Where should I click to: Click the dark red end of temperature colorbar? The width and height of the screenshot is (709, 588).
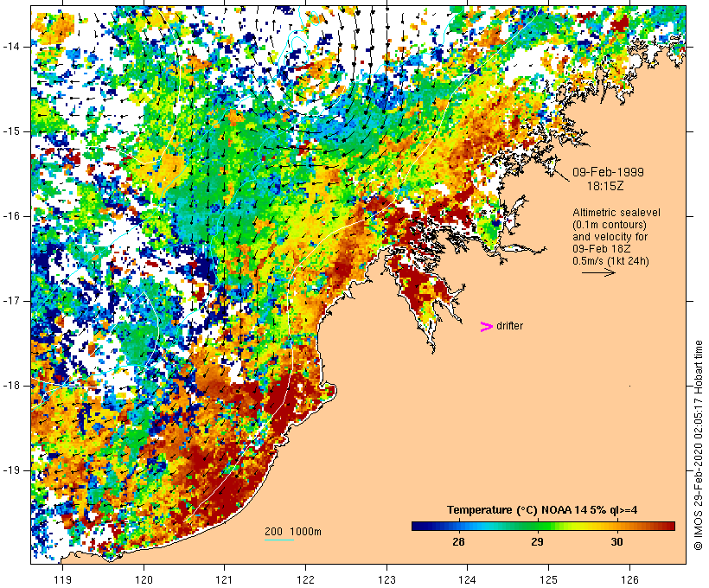coord(670,526)
